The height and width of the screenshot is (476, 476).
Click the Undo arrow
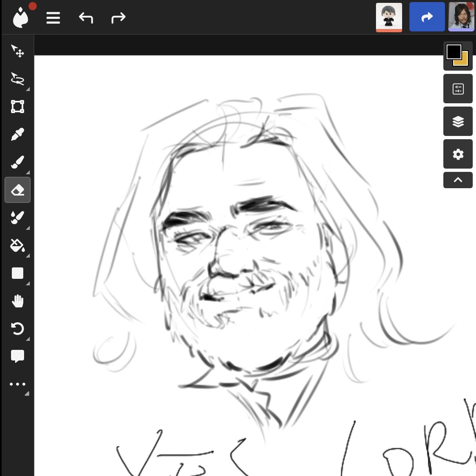click(86, 18)
